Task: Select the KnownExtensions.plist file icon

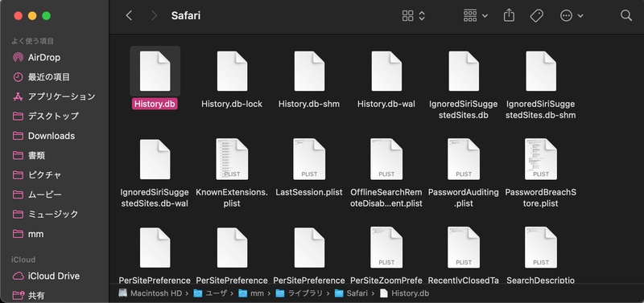Action: (x=232, y=159)
